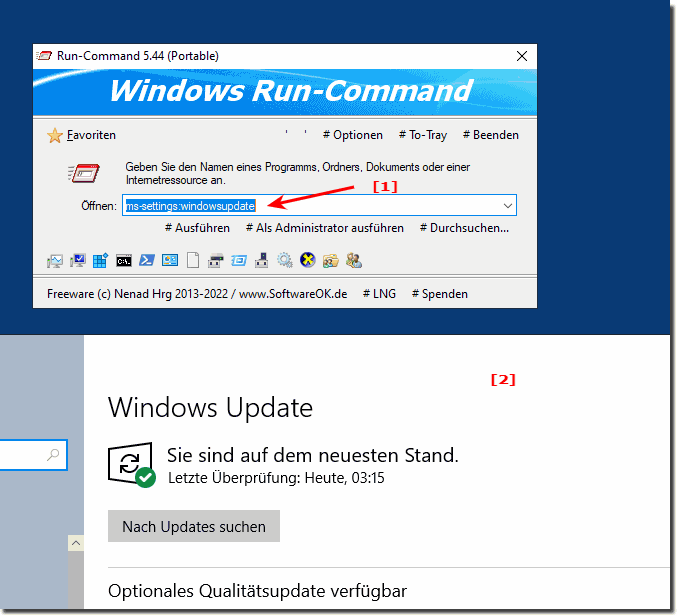Click # To-Tray
Image resolution: width=677 pixels, height=616 pixels.
[423, 135]
